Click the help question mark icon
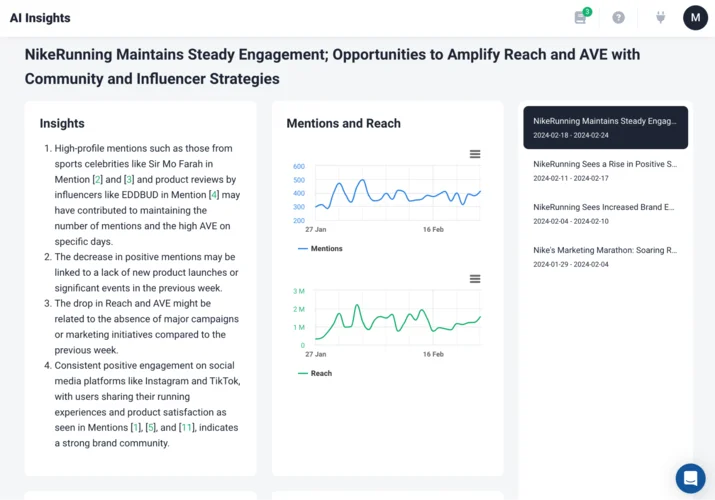The height and width of the screenshot is (500, 715). coord(619,17)
